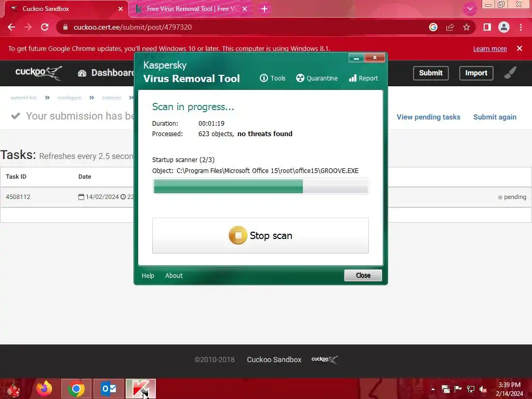
Task: Bookmark this page with star icon
Action: pos(467,27)
